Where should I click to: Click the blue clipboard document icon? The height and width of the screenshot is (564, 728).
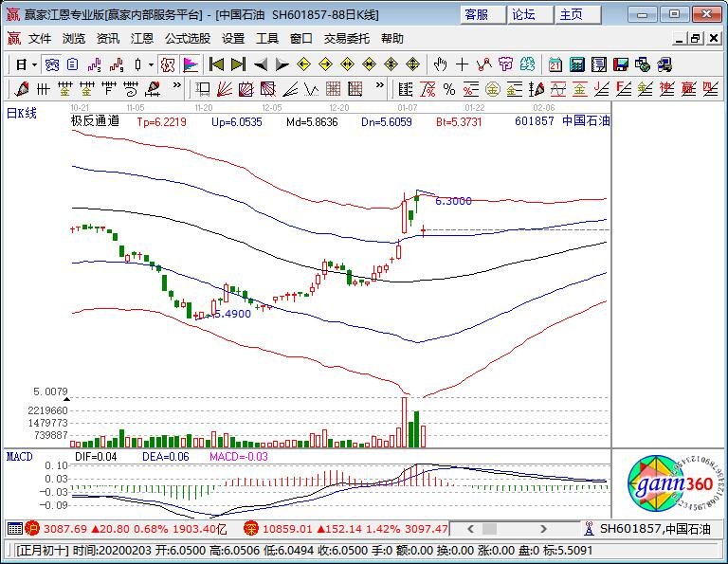73,64
